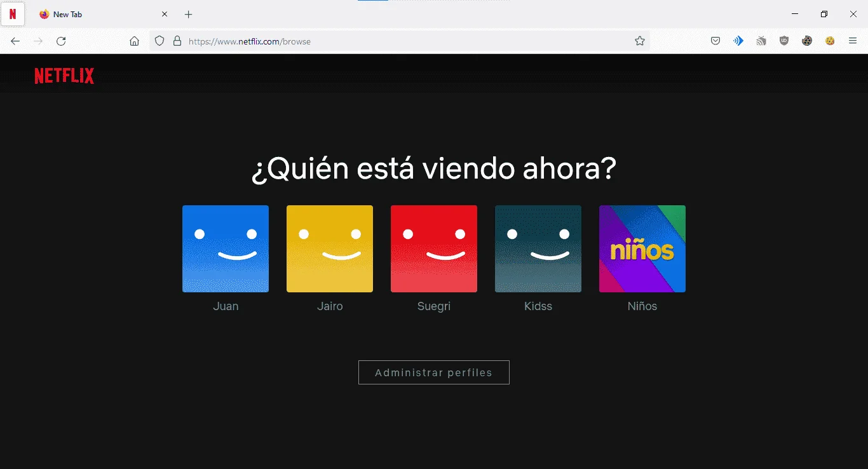The width and height of the screenshot is (868, 469).
Task: Open the Firefox hamburger menu
Action: (853, 41)
